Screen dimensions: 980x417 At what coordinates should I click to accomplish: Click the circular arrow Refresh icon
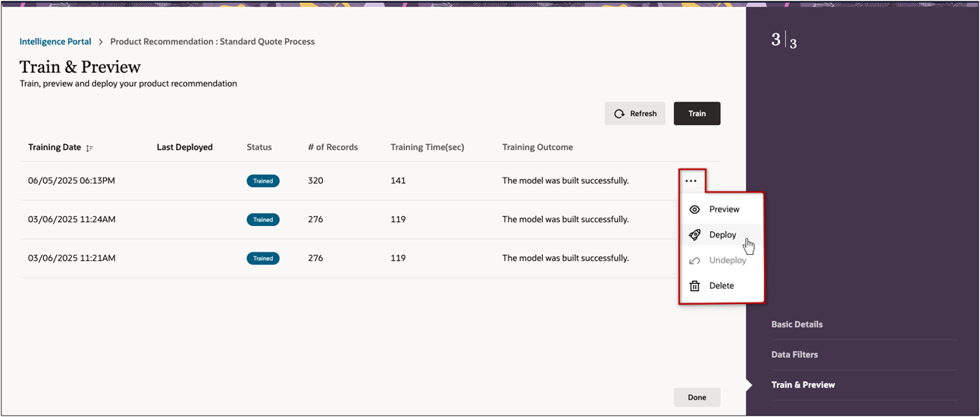click(x=619, y=114)
